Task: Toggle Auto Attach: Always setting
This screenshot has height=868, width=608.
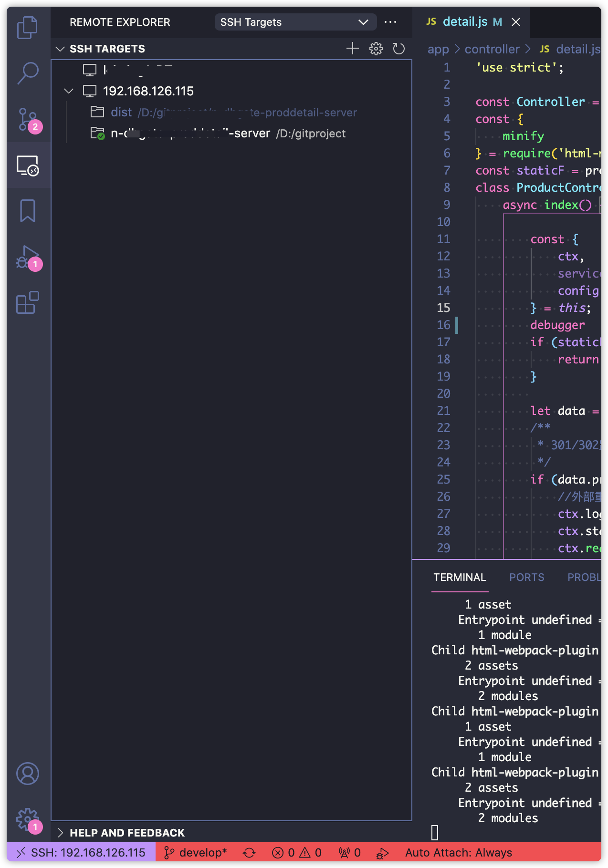Action: 459,852
